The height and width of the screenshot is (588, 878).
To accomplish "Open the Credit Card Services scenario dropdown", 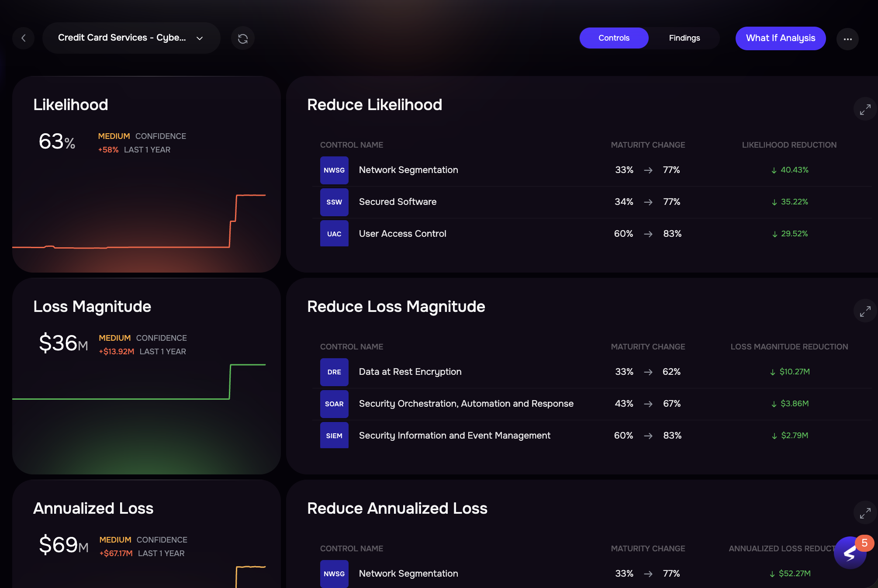I will click(x=131, y=38).
